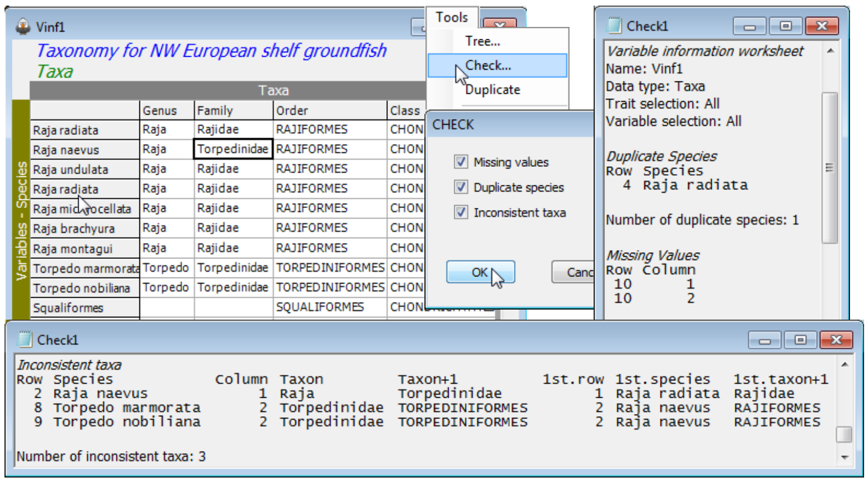Click the Missing Values heading in Check1
This screenshot has width=868, height=482.
click(653, 255)
